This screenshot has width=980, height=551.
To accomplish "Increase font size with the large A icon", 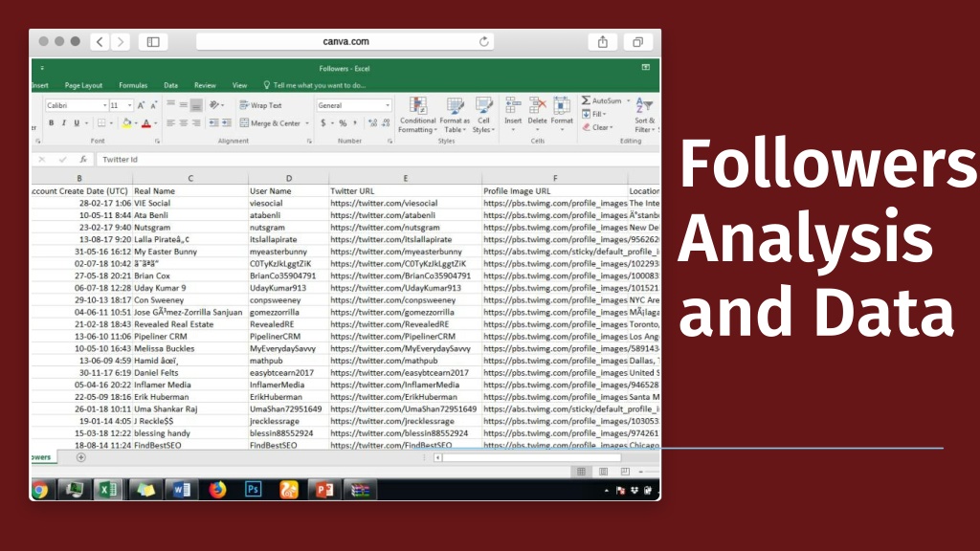I will coord(141,105).
